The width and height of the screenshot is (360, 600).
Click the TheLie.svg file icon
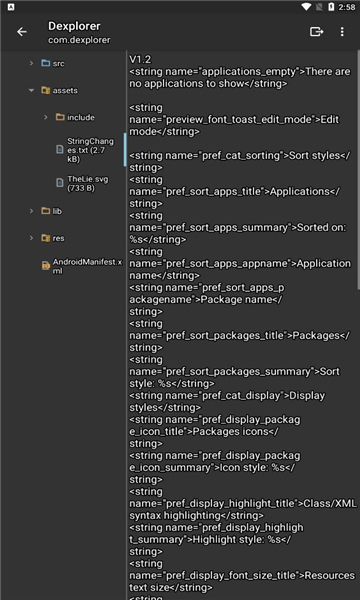click(60, 183)
